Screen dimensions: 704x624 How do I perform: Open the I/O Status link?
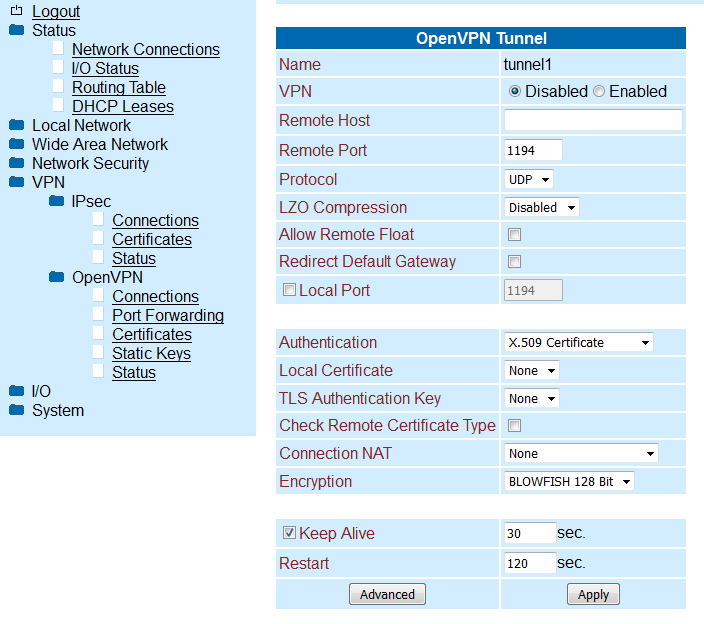point(105,68)
